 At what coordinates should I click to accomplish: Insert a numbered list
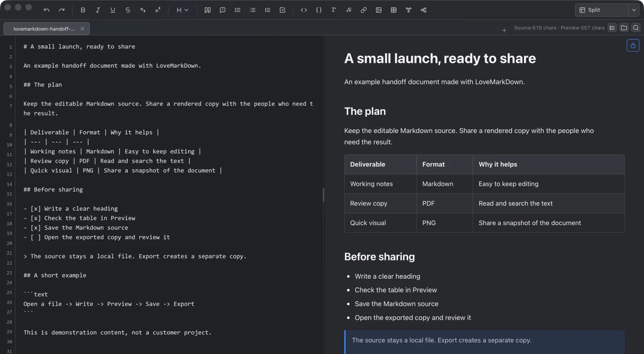tap(268, 10)
